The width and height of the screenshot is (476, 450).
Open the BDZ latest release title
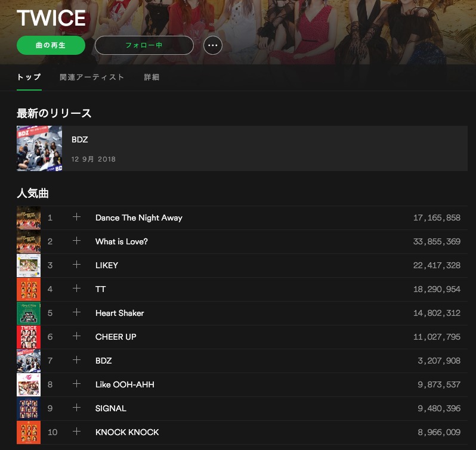pyautogui.click(x=79, y=139)
